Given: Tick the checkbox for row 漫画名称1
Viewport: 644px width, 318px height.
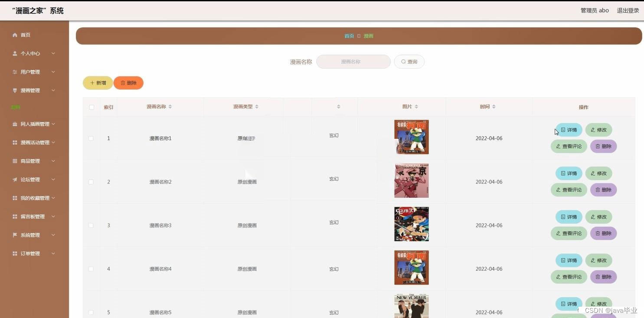Looking at the screenshot, I should (91, 138).
